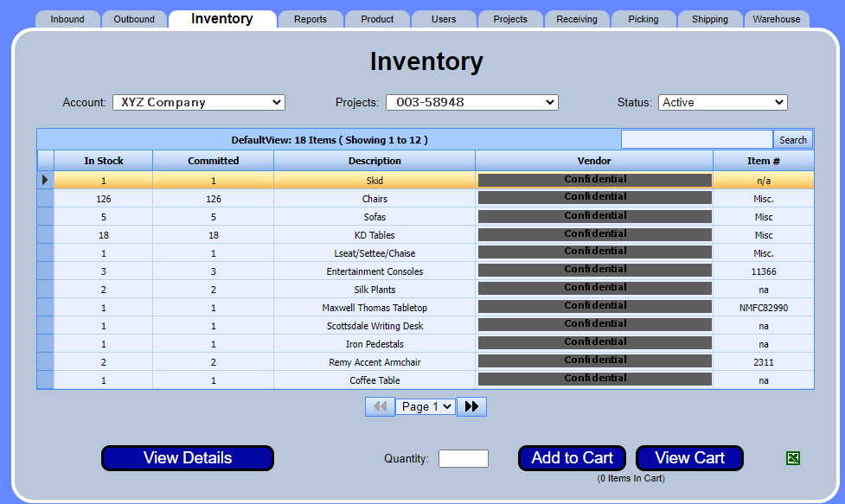This screenshot has width=845, height=504.
Task: Go to the Reports tab
Action: coord(310,19)
